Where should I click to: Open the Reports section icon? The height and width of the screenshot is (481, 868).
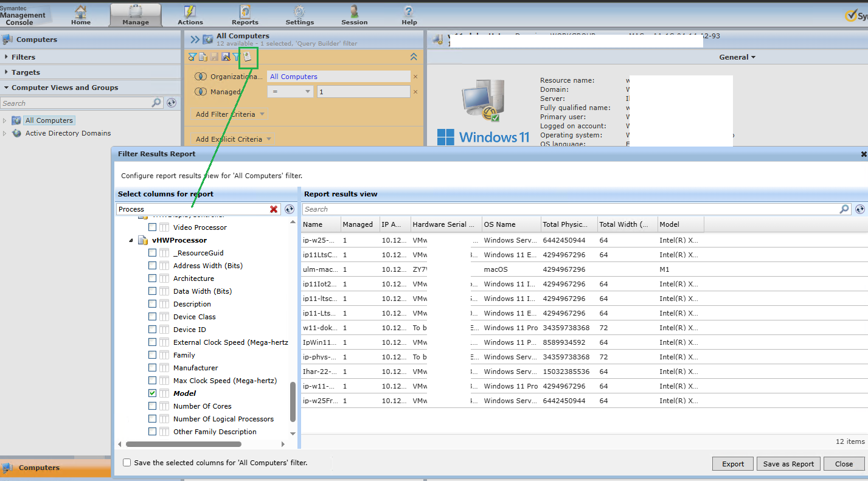[x=245, y=11]
